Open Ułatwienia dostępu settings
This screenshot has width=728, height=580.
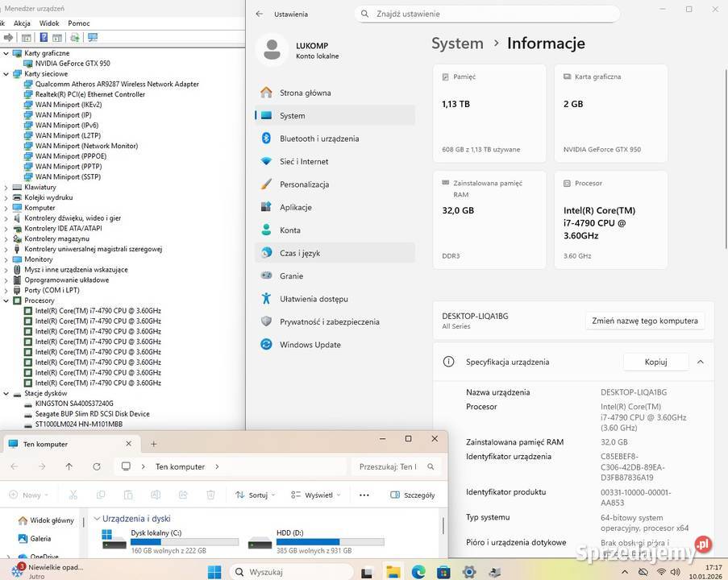tap(335, 299)
